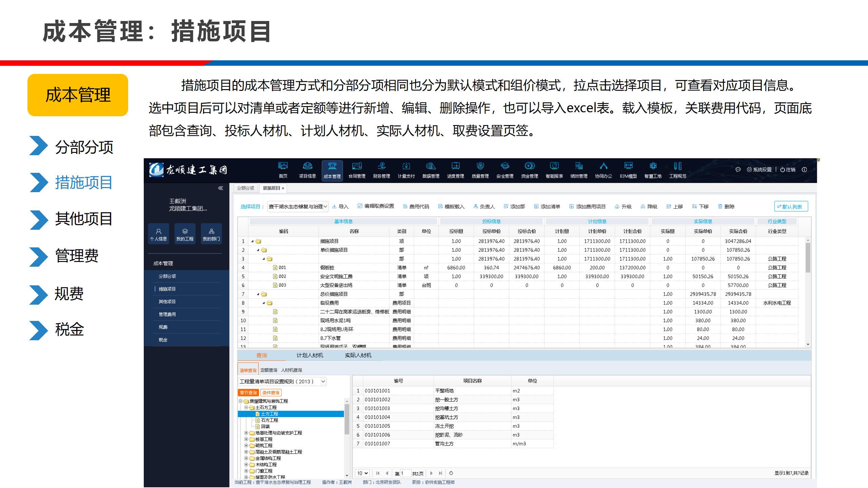This screenshot has height=488, width=868.
Task: Open 协同办公 module icon
Action: [604, 170]
